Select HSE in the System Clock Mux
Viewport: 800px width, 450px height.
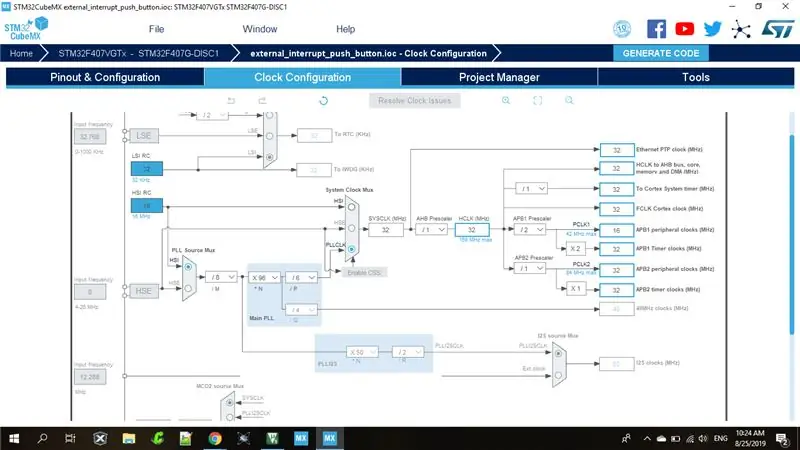point(352,228)
